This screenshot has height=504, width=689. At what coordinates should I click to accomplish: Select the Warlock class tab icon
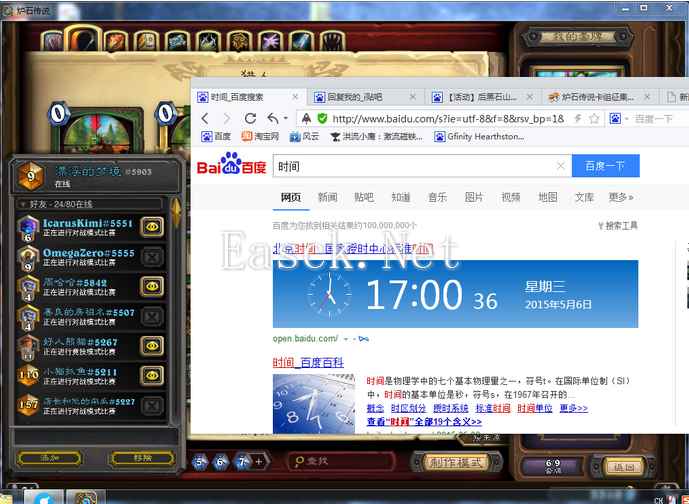[270, 41]
